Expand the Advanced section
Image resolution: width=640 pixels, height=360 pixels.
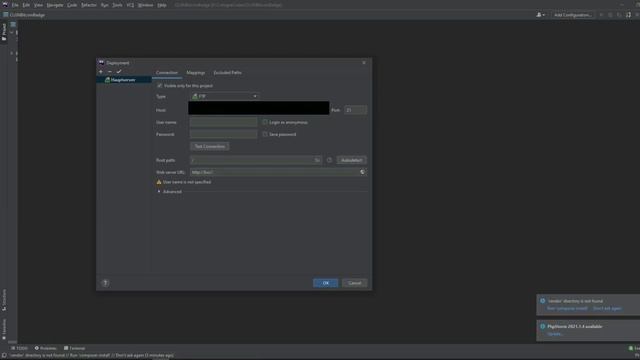tap(159, 191)
